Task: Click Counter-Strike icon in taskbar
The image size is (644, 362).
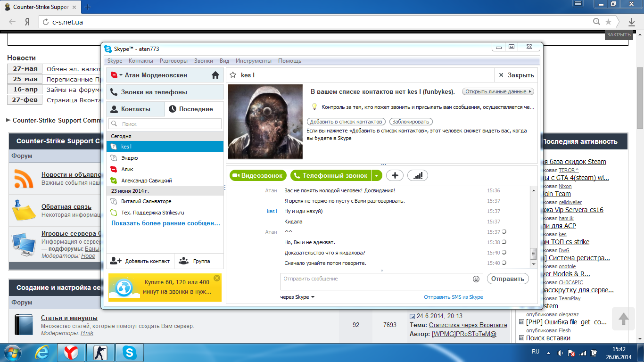Action: [x=100, y=353]
